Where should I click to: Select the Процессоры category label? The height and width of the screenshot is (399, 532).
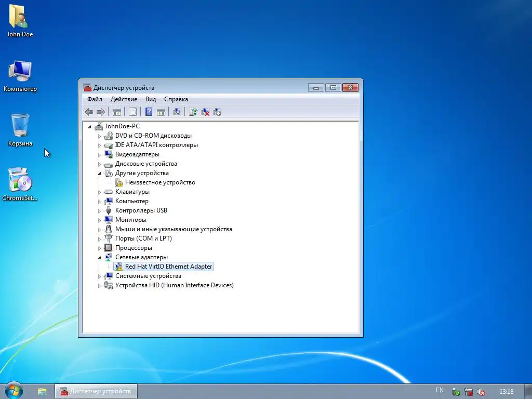click(x=134, y=248)
